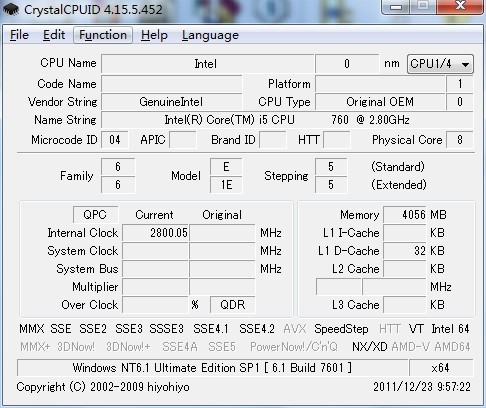Click the x64 architecture field
Screen dimensions: 486x408
pyautogui.click(x=441, y=368)
